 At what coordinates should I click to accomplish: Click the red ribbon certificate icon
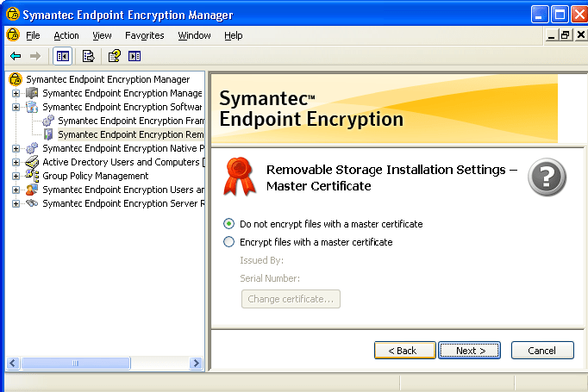(x=240, y=177)
